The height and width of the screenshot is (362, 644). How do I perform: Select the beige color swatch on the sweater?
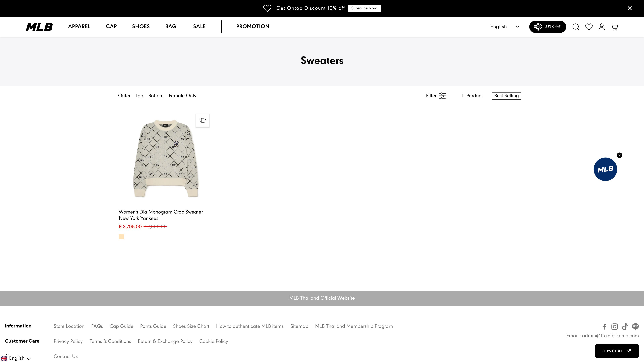pyautogui.click(x=121, y=237)
